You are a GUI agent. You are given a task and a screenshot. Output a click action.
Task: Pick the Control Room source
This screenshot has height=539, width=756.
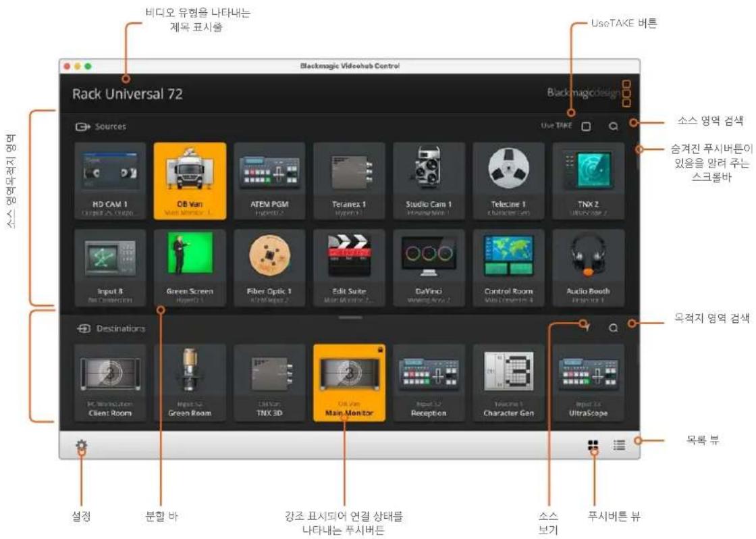[509, 267]
